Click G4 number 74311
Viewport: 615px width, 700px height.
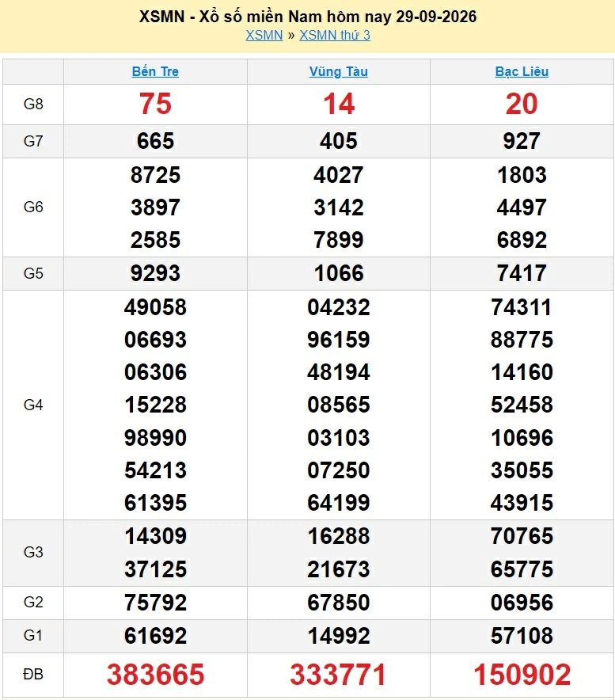pyautogui.click(x=522, y=307)
